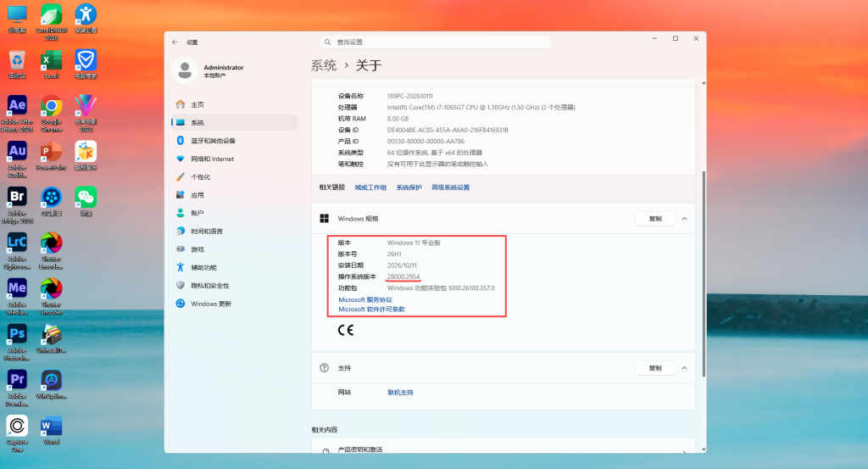The image size is (868, 469).
Task: Open 网络和 Internet settings
Action: [235, 159]
